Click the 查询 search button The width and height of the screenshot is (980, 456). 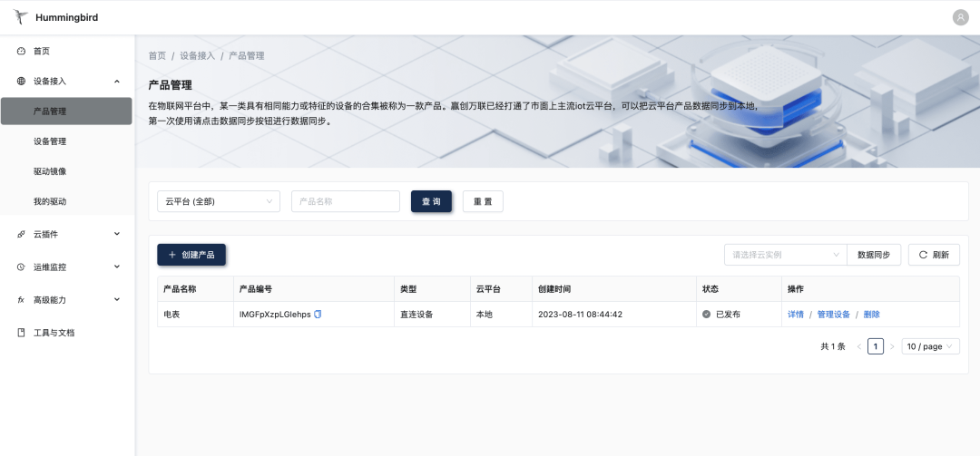point(431,201)
